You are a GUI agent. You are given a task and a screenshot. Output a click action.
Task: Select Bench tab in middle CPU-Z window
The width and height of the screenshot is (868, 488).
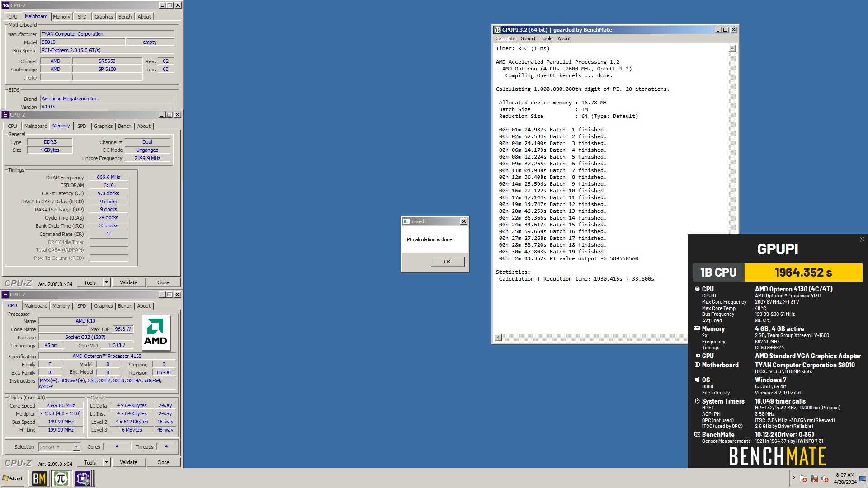pos(124,126)
